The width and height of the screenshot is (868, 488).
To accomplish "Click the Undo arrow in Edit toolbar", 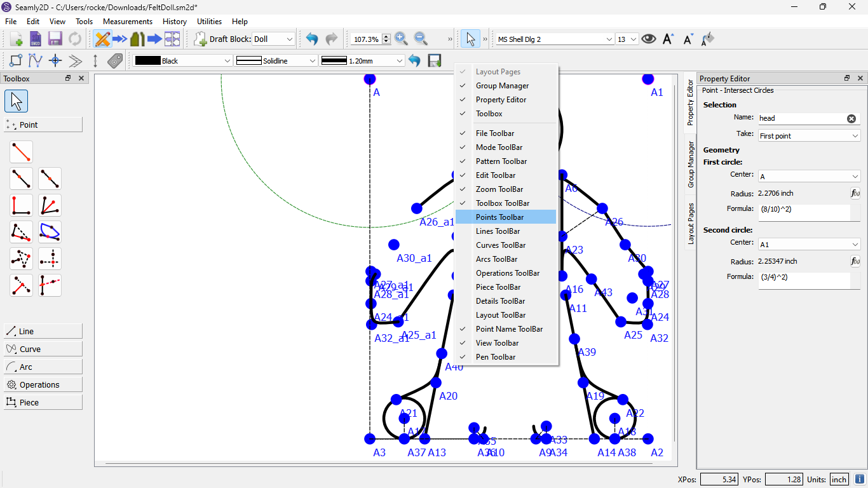I will pyautogui.click(x=311, y=39).
